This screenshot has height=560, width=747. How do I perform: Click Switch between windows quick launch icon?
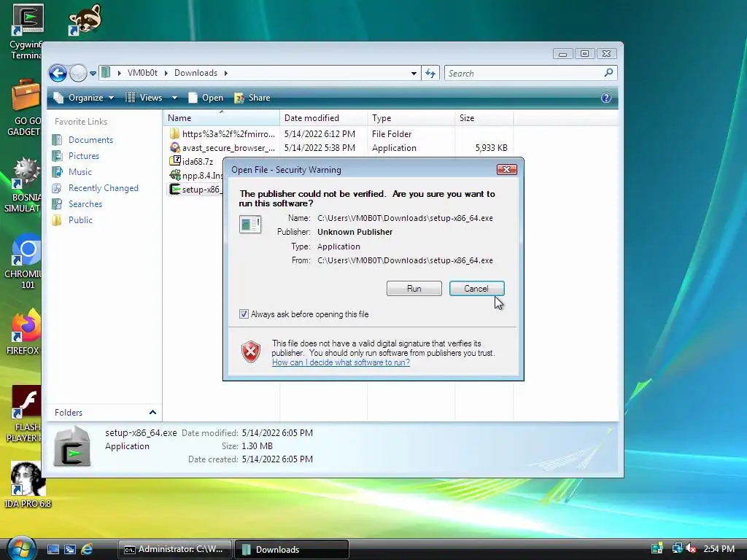pyautogui.click(x=70, y=550)
